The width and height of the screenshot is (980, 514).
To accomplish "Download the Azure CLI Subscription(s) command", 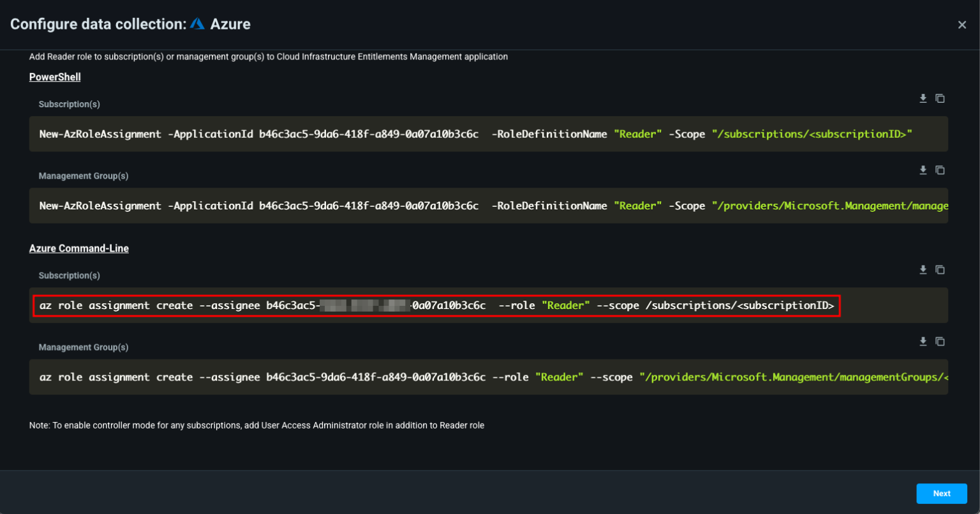I will (923, 269).
